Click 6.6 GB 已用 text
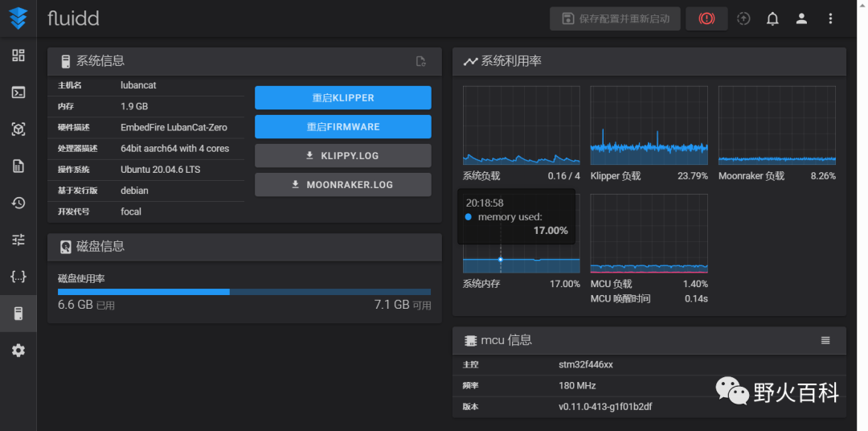The height and width of the screenshot is (431, 868). pyautogui.click(x=86, y=305)
